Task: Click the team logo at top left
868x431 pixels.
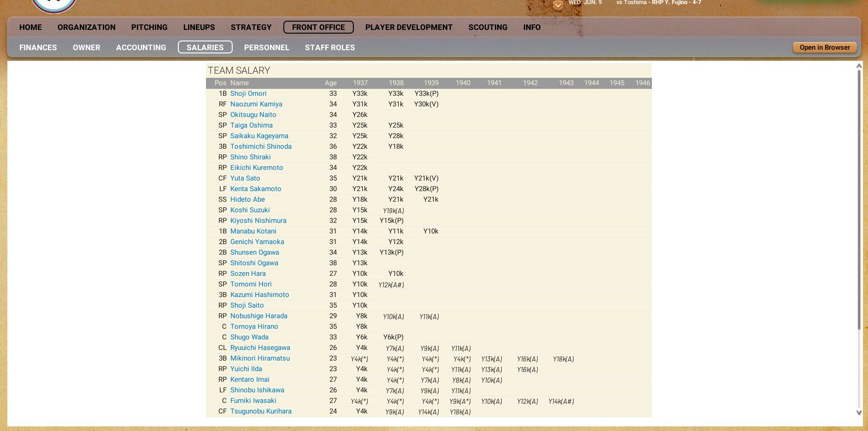Action: tap(54, 6)
